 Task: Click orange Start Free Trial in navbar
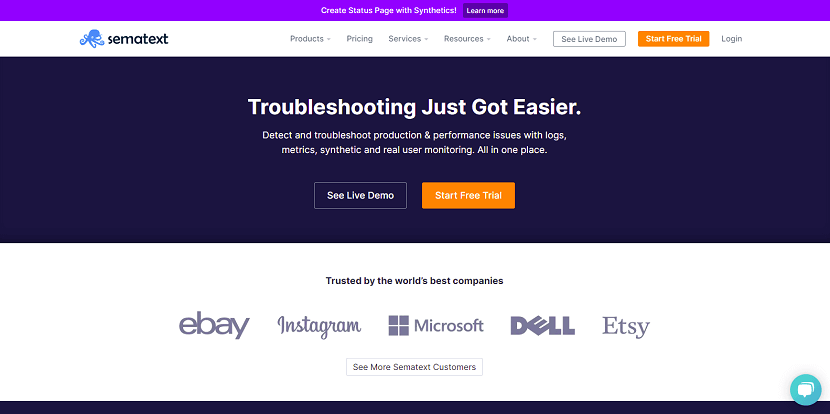pyautogui.click(x=673, y=39)
